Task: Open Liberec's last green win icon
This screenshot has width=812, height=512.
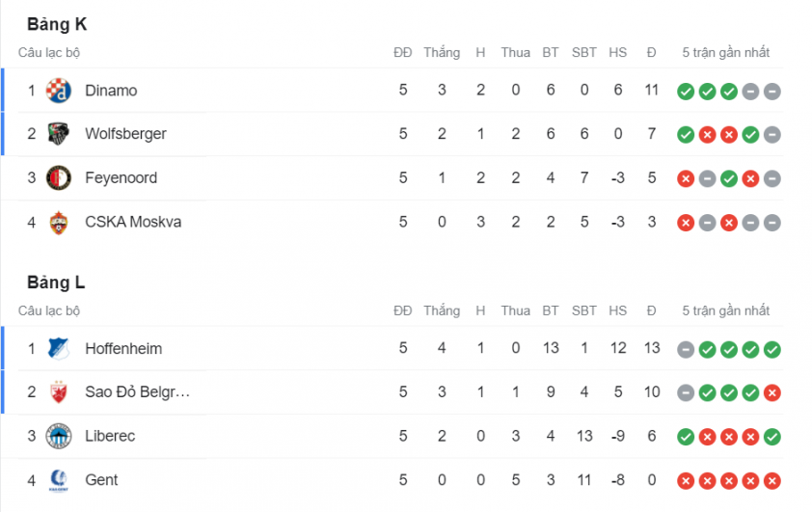Action: 771,437
